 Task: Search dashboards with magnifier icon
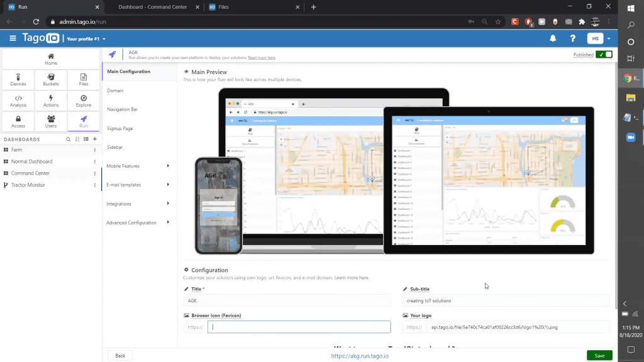click(x=68, y=139)
